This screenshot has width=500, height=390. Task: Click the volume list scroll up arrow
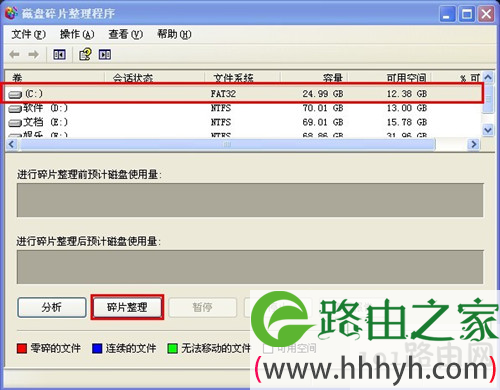coord(488,78)
